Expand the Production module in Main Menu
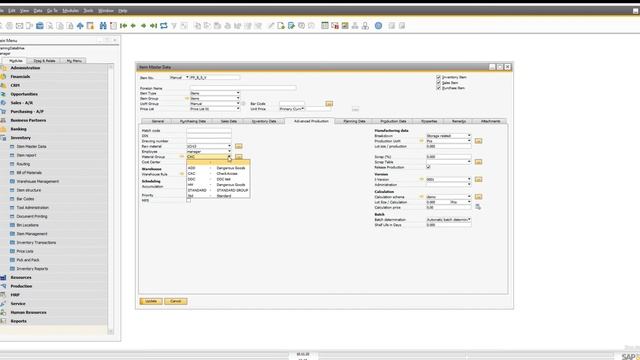The height and width of the screenshot is (360, 640). click(x=21, y=286)
